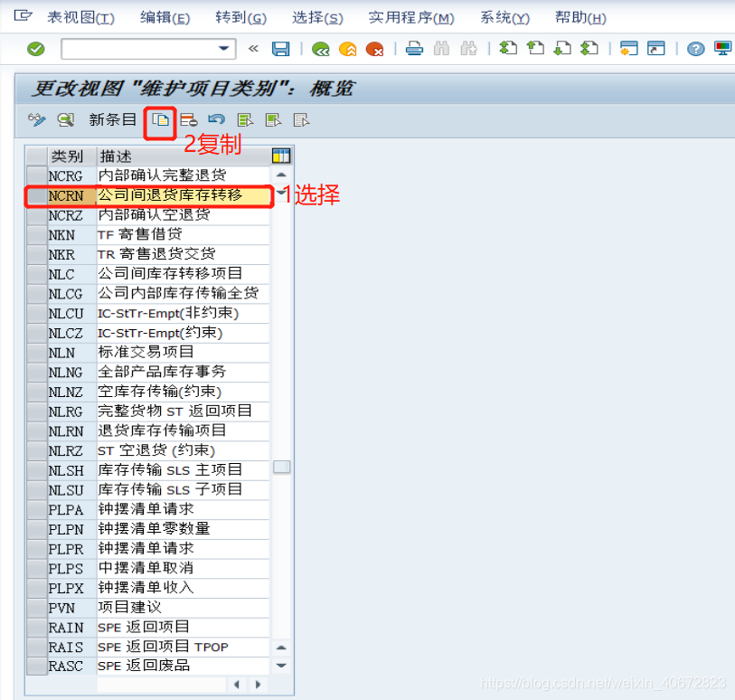Collapse command field with double chevron
This screenshot has height=700, width=735.
click(254, 48)
